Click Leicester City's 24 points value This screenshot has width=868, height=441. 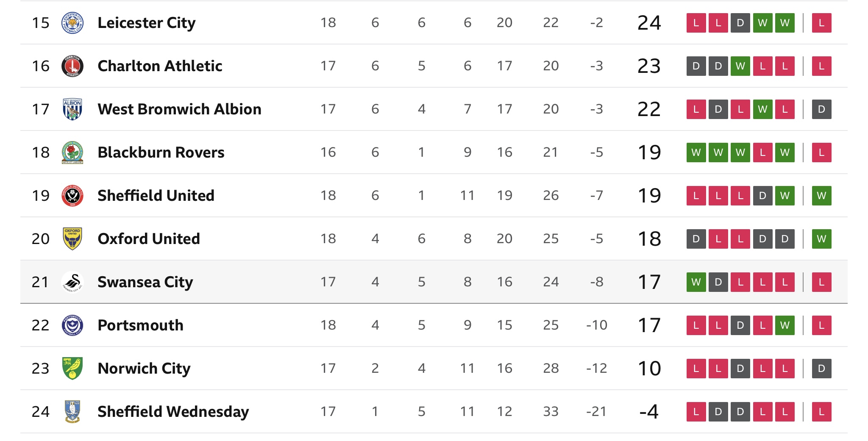click(x=649, y=23)
